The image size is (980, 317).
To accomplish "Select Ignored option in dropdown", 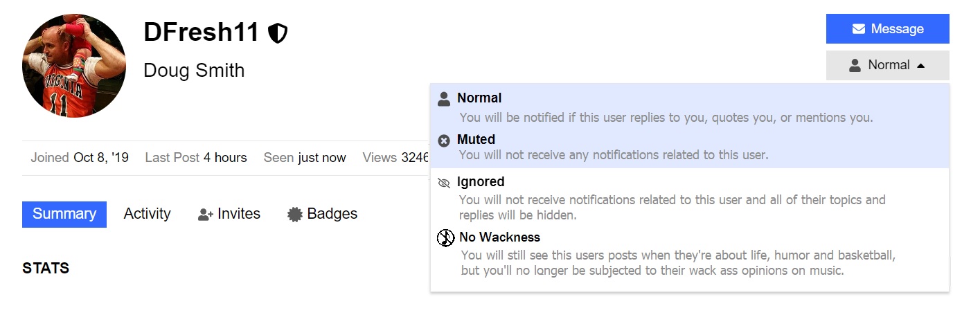I will pyautogui.click(x=480, y=182).
